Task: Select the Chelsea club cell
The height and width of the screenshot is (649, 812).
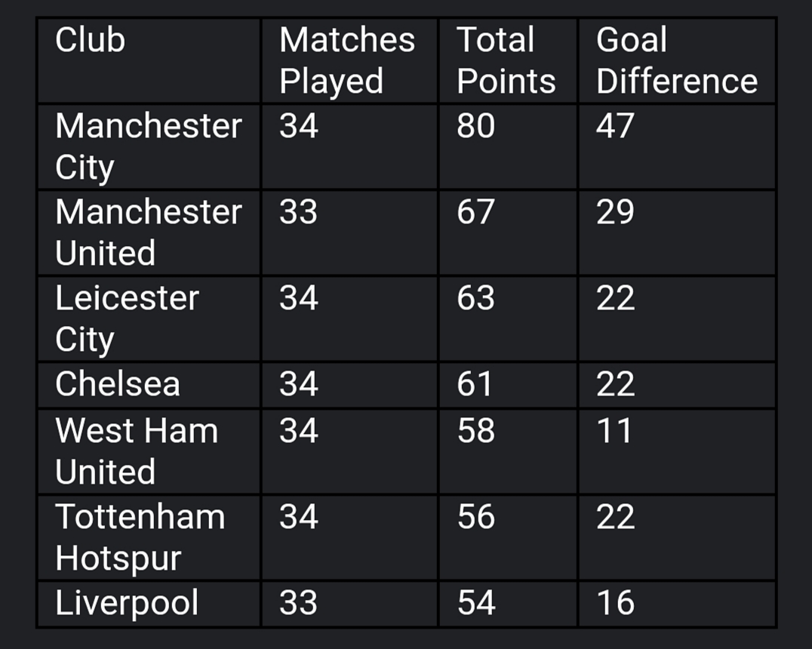Action: pos(149,386)
